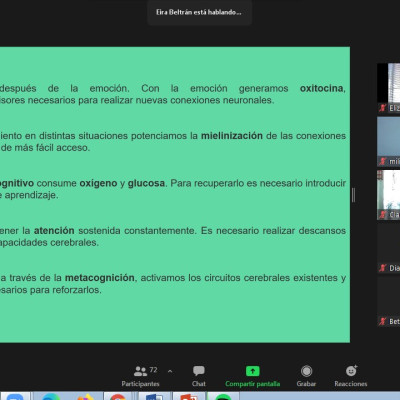Open Google Chrome from the taskbar
Image resolution: width=400 pixels, height=400 pixels.
point(117,397)
